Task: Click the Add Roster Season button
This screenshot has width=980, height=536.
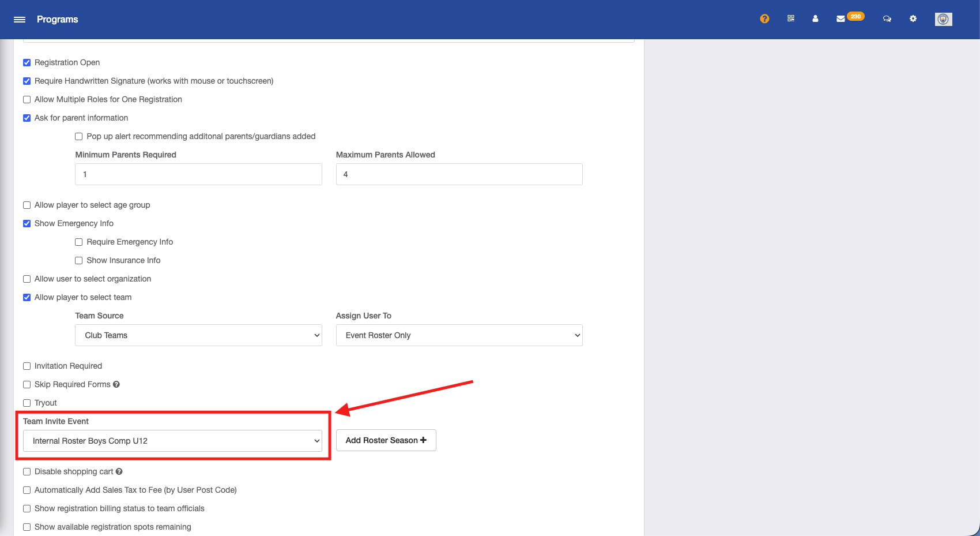Action: (x=386, y=440)
